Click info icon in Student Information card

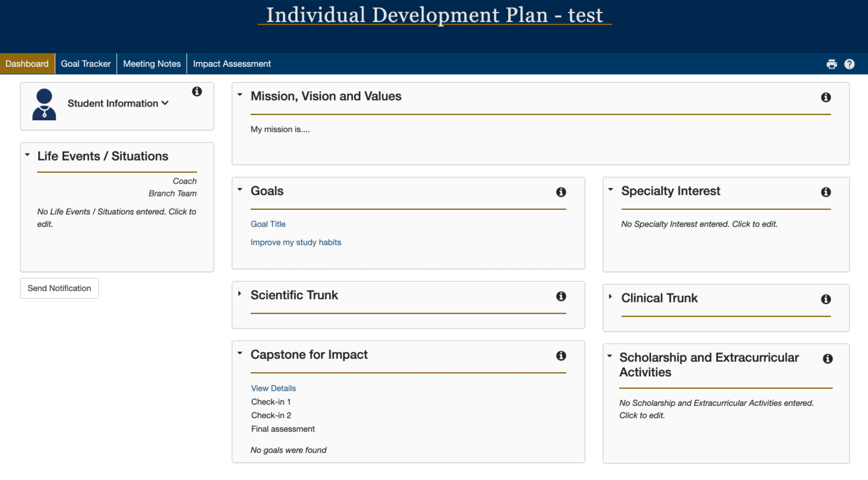[197, 92]
